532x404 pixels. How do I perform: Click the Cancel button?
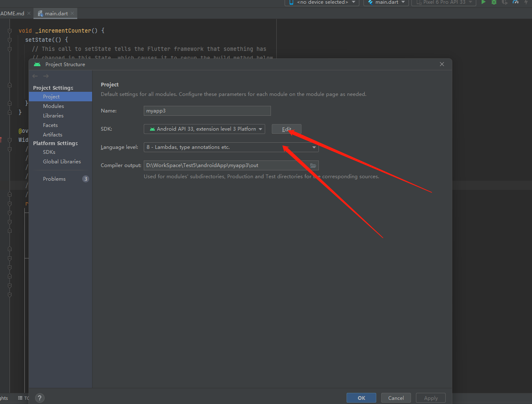coord(396,398)
